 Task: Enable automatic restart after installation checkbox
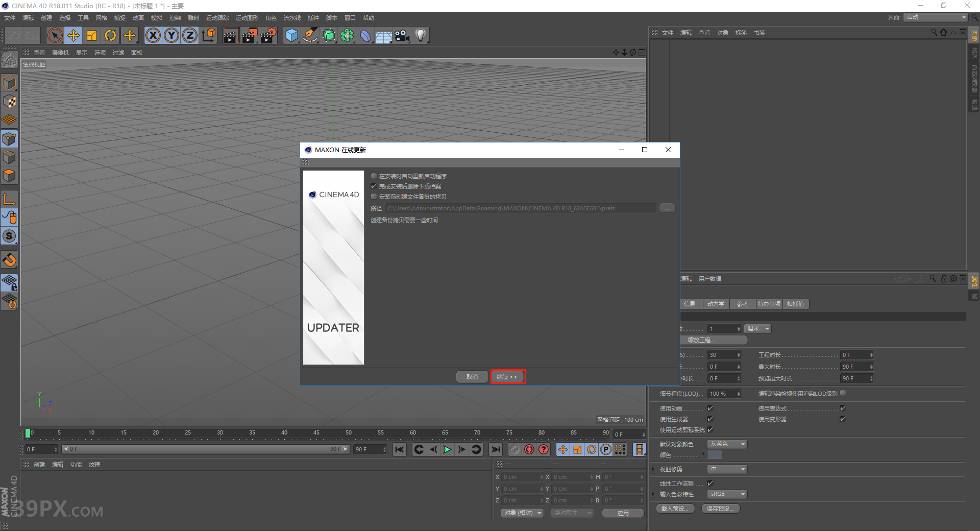coord(373,176)
